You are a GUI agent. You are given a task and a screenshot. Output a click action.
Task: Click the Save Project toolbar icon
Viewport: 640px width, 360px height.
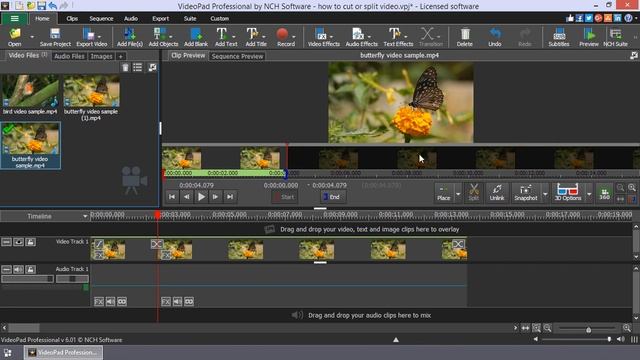[55, 36]
